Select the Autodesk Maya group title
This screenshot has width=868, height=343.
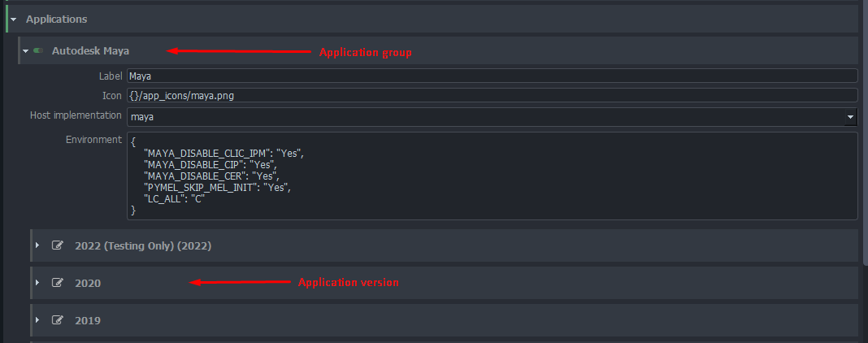point(90,51)
